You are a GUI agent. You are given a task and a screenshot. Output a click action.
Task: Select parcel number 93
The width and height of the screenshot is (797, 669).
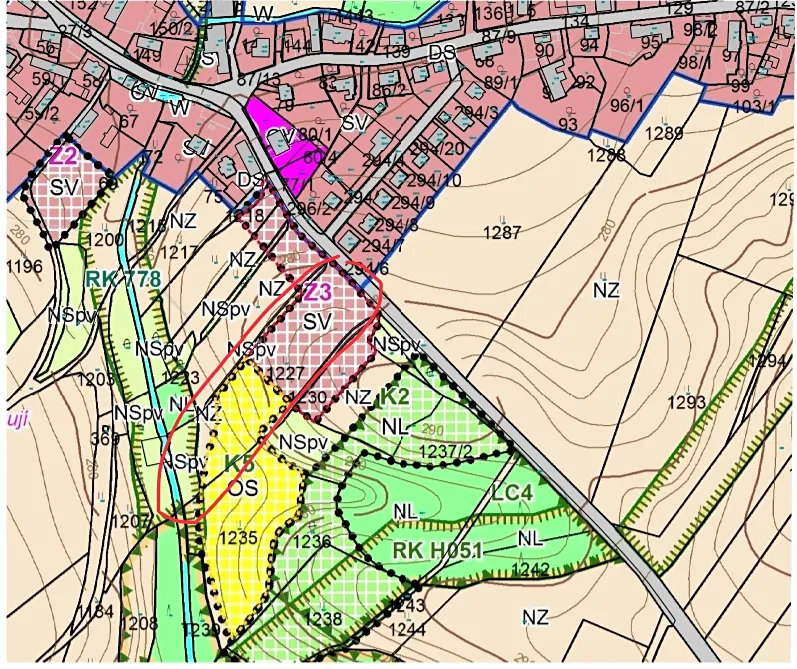point(568,124)
